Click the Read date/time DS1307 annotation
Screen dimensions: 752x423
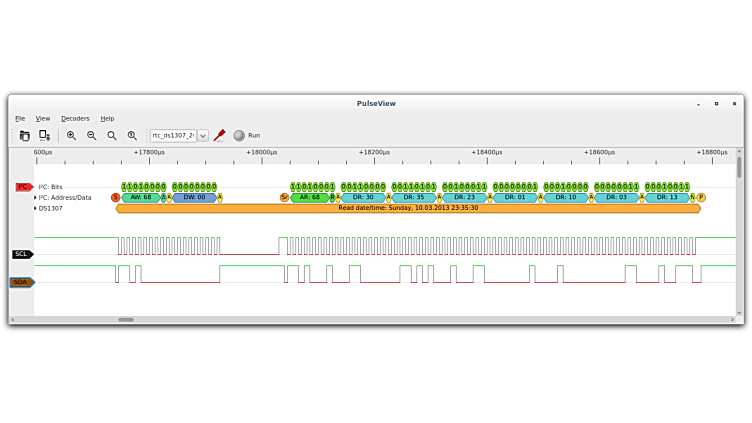pyautogui.click(x=408, y=208)
